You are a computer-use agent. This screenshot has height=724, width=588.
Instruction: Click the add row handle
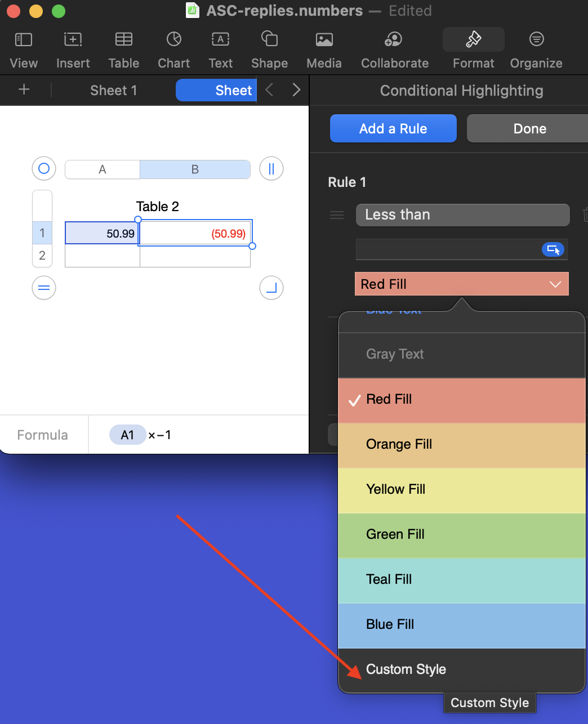(x=44, y=288)
